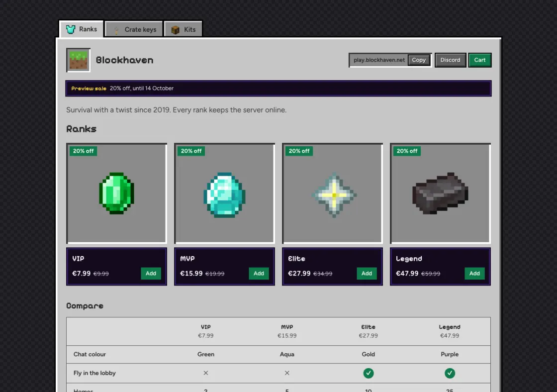
Task: Click the Chat colour row label
Action: (x=90, y=354)
